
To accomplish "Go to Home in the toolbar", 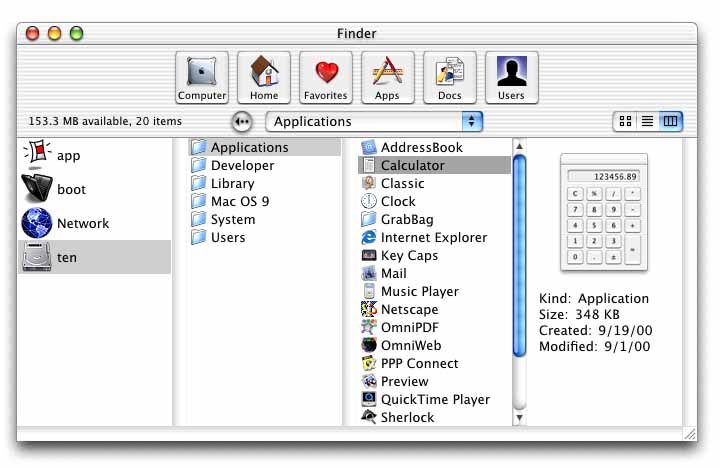I will (x=264, y=78).
